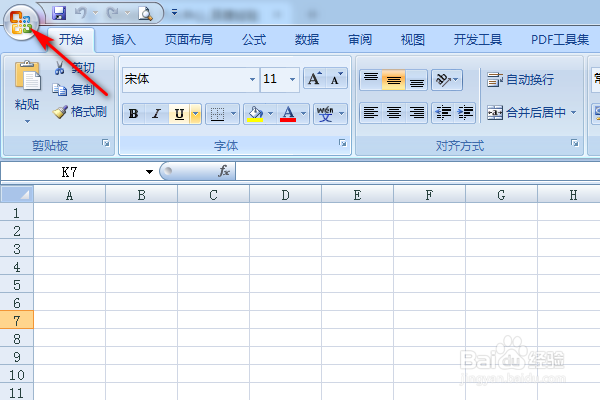Align text left
600x400 pixels.
point(371,113)
